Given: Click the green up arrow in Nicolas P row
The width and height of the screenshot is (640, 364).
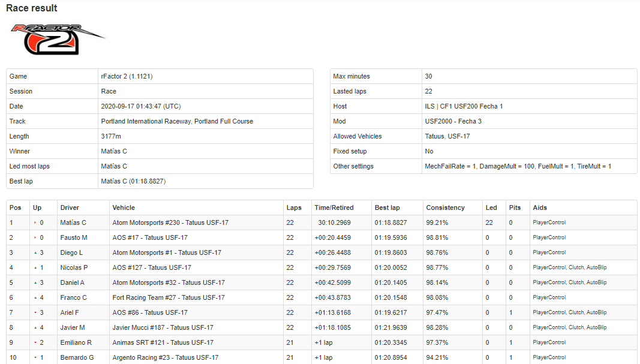Looking at the screenshot, I should tap(35, 267).
